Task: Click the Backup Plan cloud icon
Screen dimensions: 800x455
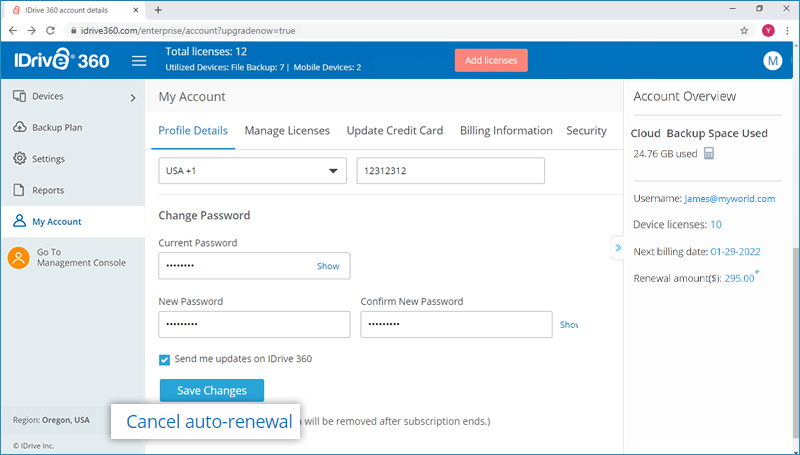Action: point(19,127)
